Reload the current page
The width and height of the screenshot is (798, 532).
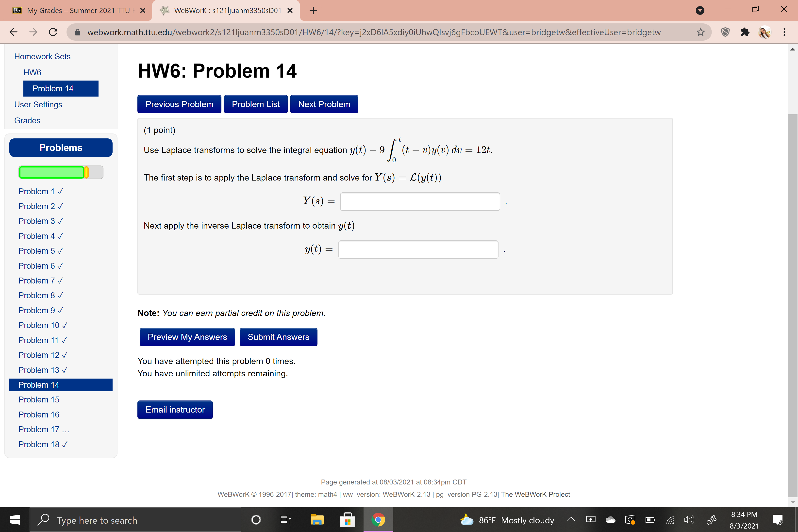click(x=53, y=32)
